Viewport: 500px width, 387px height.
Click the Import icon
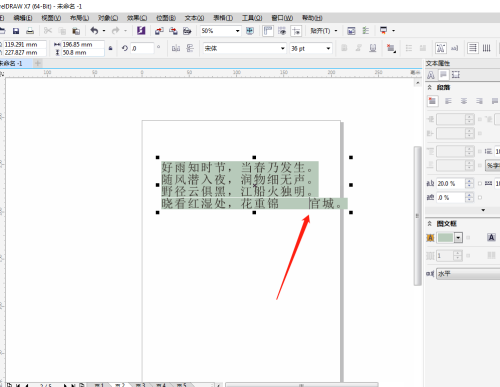[159, 31]
